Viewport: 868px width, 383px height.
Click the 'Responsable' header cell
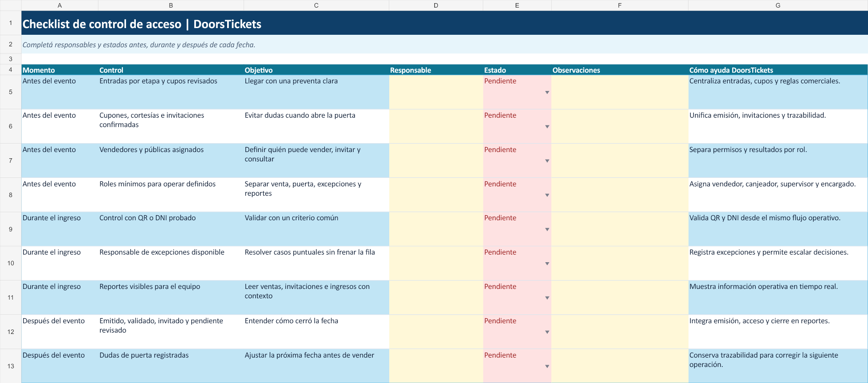pos(436,70)
